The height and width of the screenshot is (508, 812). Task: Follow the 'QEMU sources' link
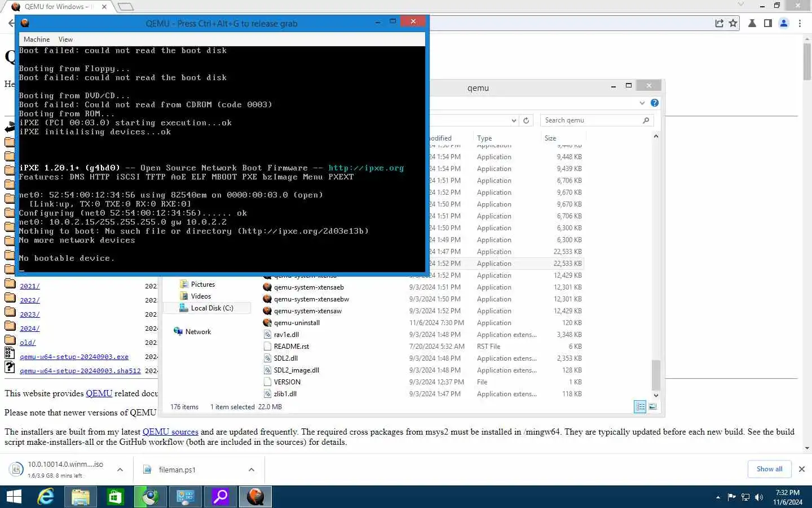pyautogui.click(x=170, y=432)
